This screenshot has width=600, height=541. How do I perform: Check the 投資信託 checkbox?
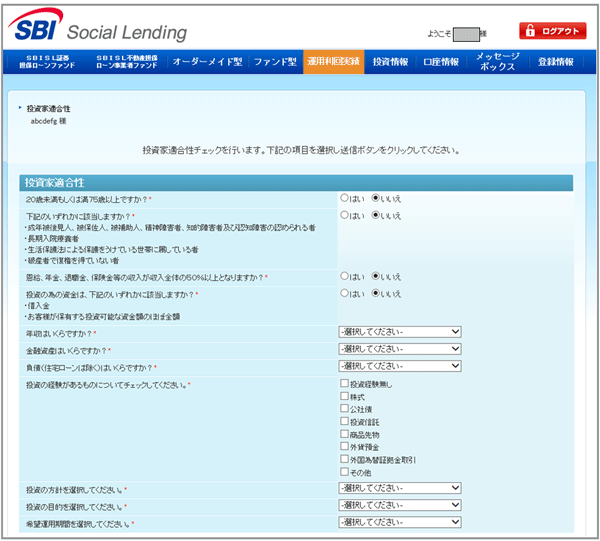(x=344, y=421)
